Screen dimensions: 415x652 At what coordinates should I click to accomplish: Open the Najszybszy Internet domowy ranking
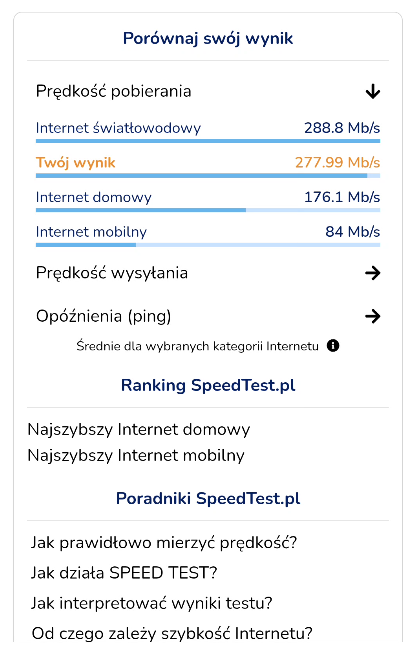coord(138,430)
